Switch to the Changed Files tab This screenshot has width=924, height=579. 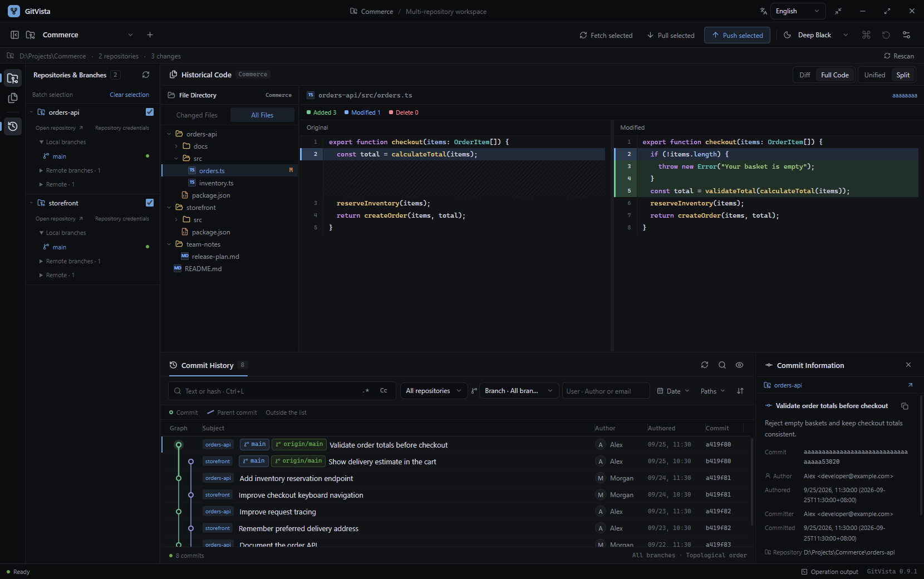tap(197, 115)
